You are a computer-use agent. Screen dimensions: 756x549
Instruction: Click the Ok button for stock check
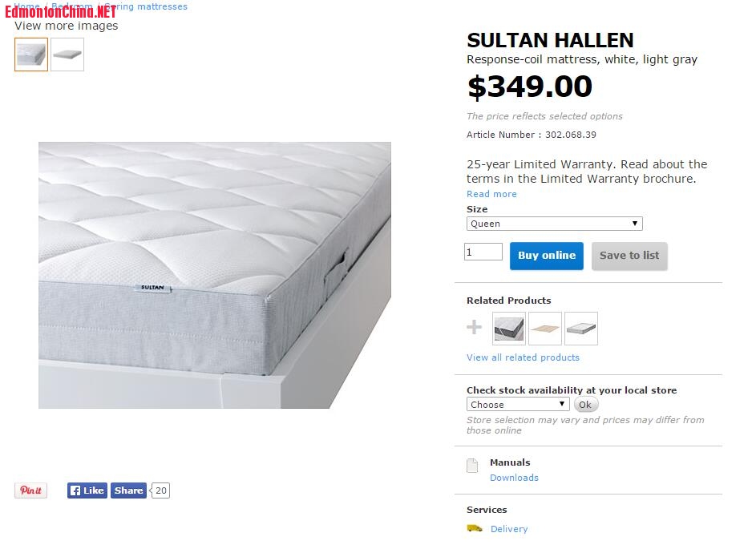pos(585,405)
